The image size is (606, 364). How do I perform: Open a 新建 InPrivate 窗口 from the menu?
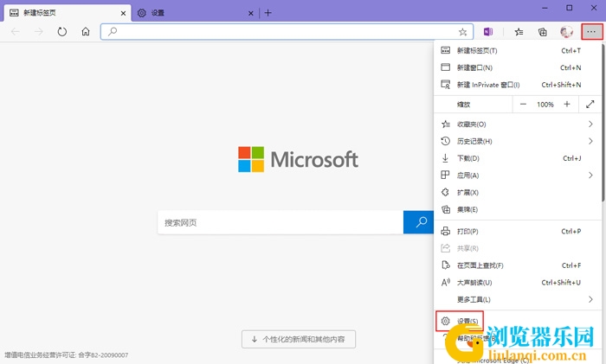tap(518, 85)
